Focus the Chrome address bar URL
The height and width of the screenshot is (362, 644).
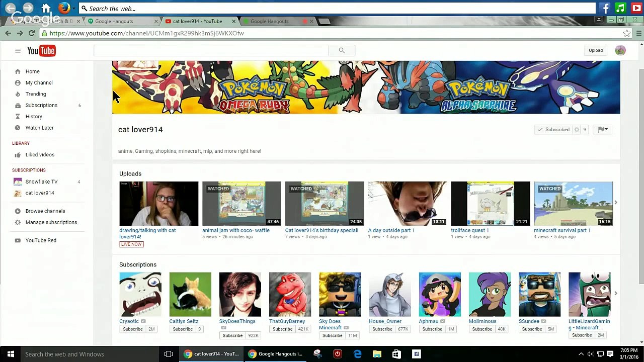tap(146, 33)
